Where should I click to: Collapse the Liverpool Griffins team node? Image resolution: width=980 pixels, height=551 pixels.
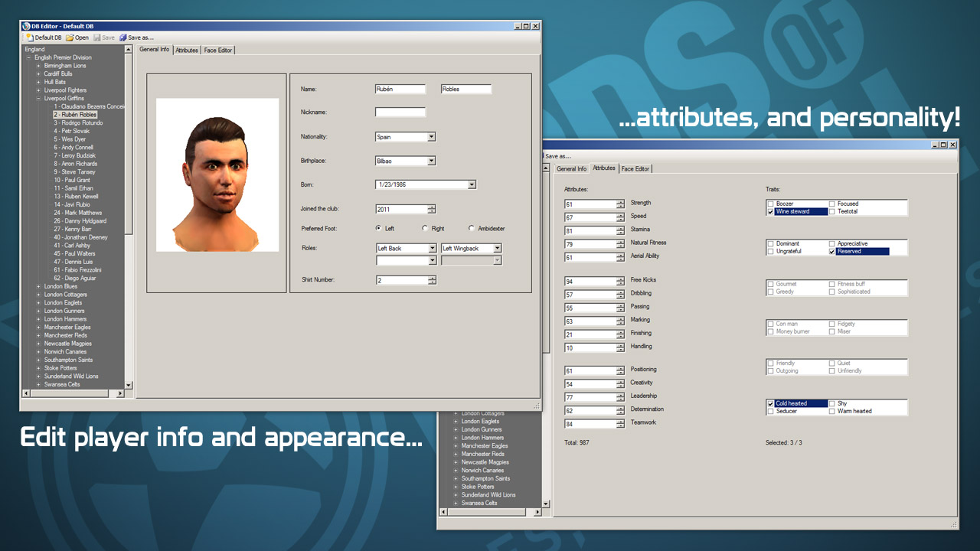[x=38, y=98]
